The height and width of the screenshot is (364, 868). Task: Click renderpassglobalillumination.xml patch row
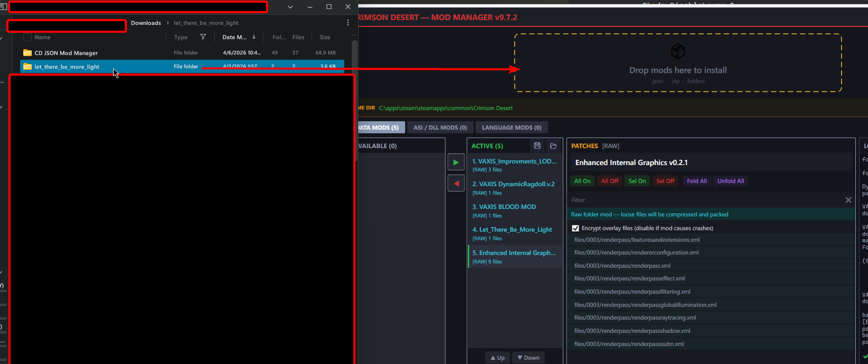click(x=712, y=305)
